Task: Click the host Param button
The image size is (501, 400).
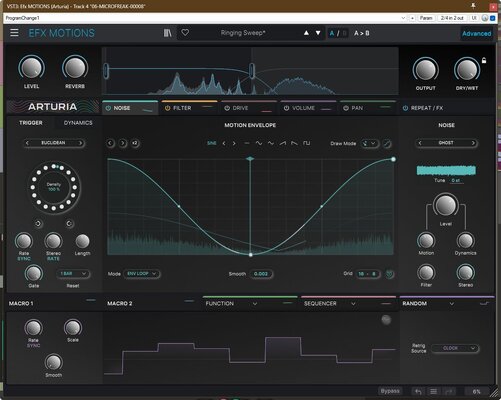Action: coord(426,18)
